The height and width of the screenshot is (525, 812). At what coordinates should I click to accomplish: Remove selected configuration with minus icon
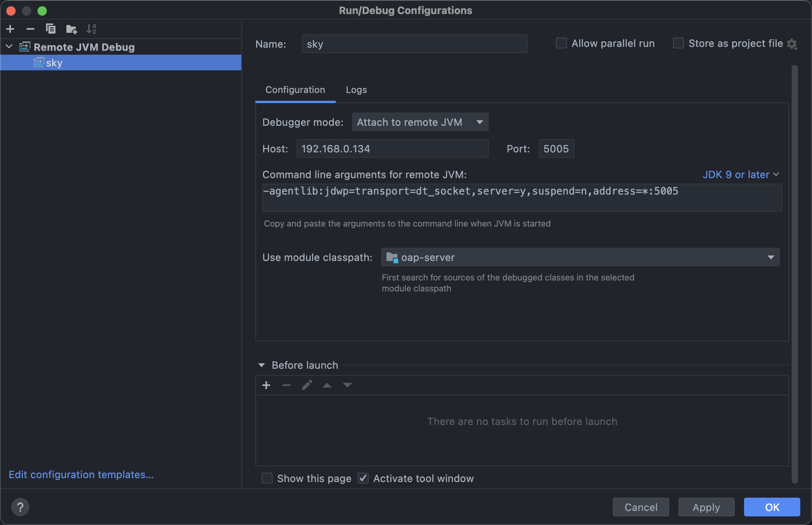pyautogui.click(x=30, y=29)
